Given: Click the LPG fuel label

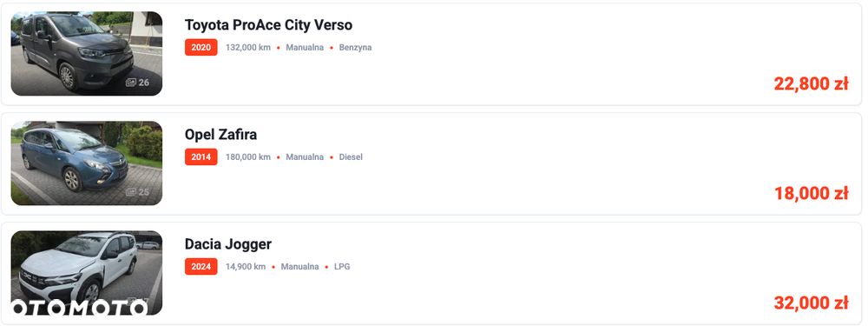Looking at the screenshot, I should (342, 267).
